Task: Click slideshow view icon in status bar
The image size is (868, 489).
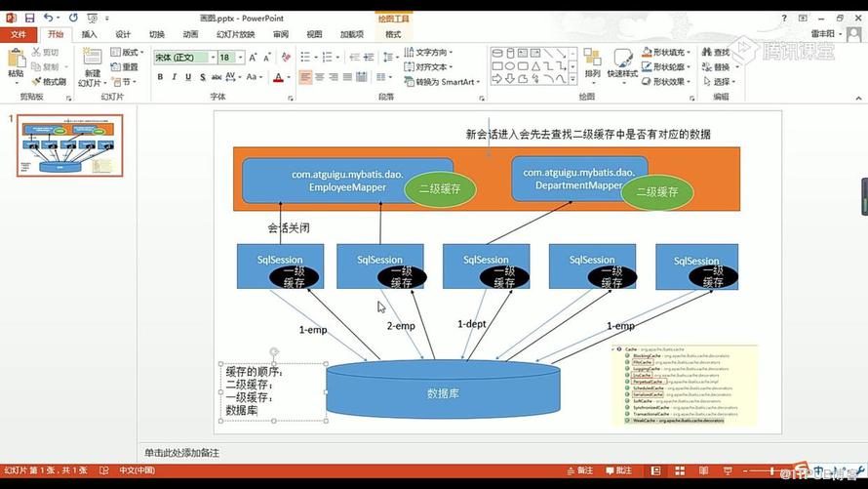Action: pos(728,470)
